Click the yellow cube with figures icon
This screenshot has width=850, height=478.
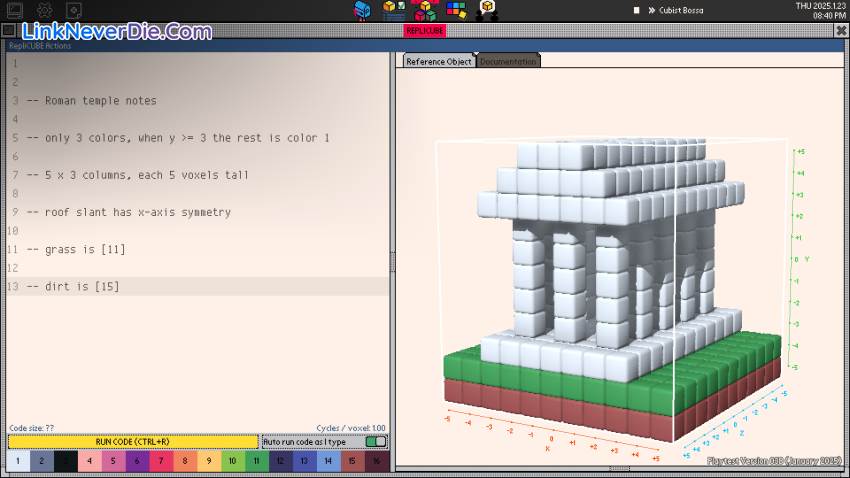[x=488, y=10]
